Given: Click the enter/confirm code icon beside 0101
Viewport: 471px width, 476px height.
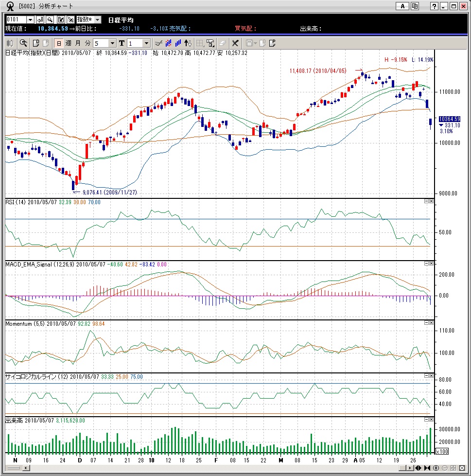Looking at the screenshot, I should coord(40,20).
